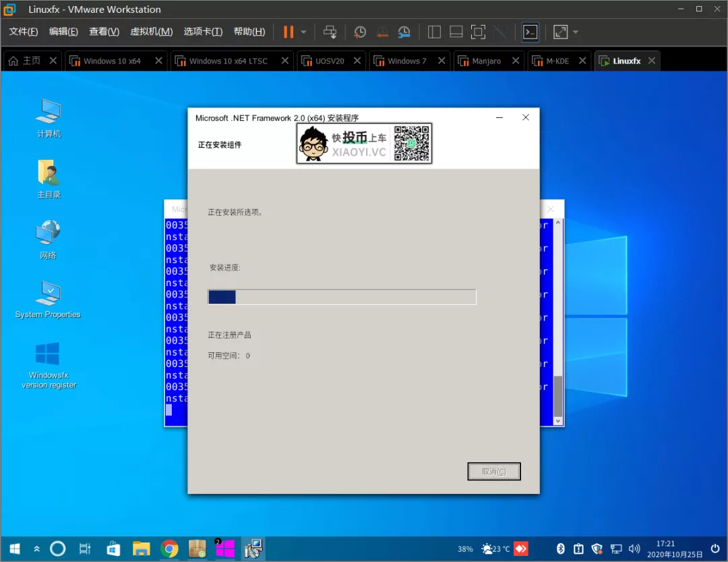Expand the stretch view mode dropdown arrow
The image size is (728, 562).
(x=576, y=32)
